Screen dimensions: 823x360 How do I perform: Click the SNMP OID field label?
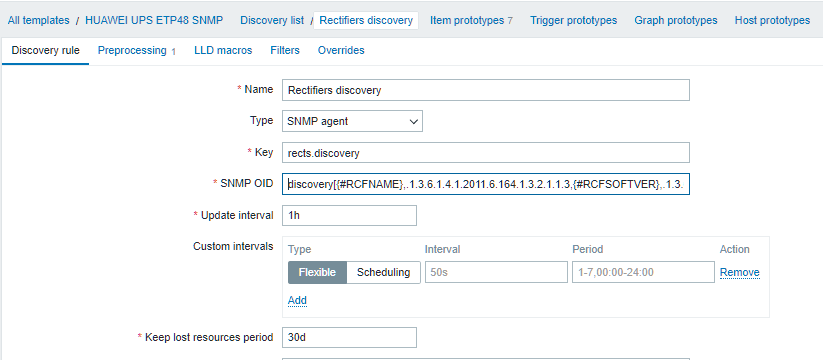(247, 183)
